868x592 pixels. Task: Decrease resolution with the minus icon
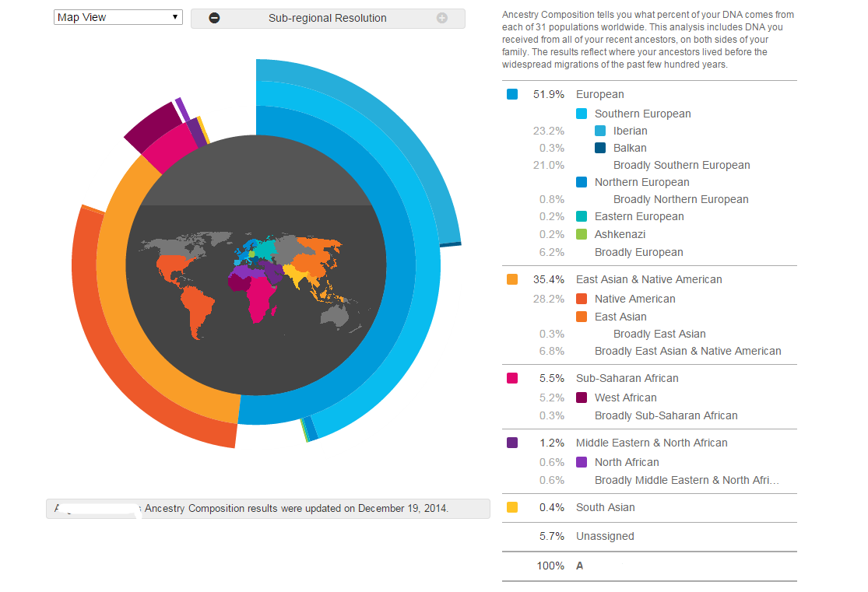[x=214, y=18]
